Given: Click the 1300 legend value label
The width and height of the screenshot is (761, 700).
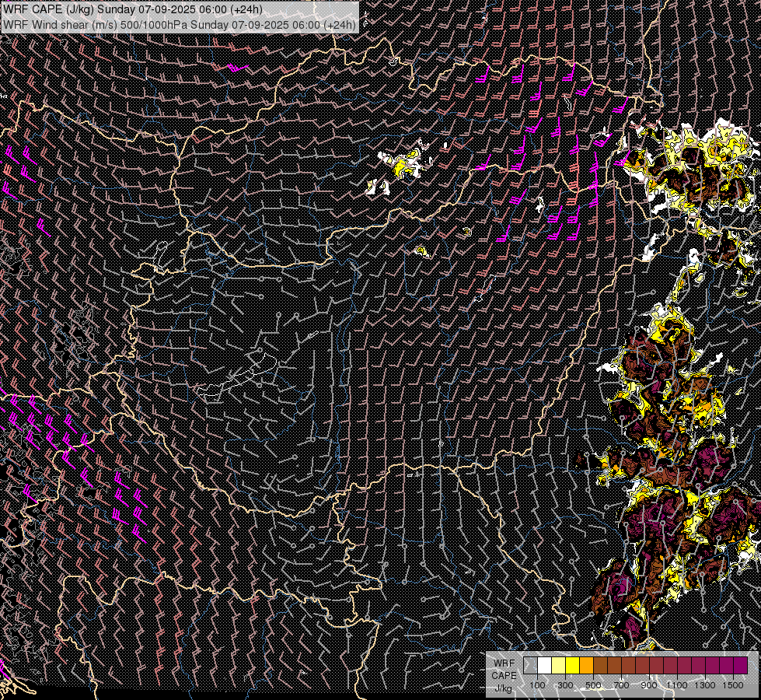Looking at the screenshot, I should click(705, 685).
